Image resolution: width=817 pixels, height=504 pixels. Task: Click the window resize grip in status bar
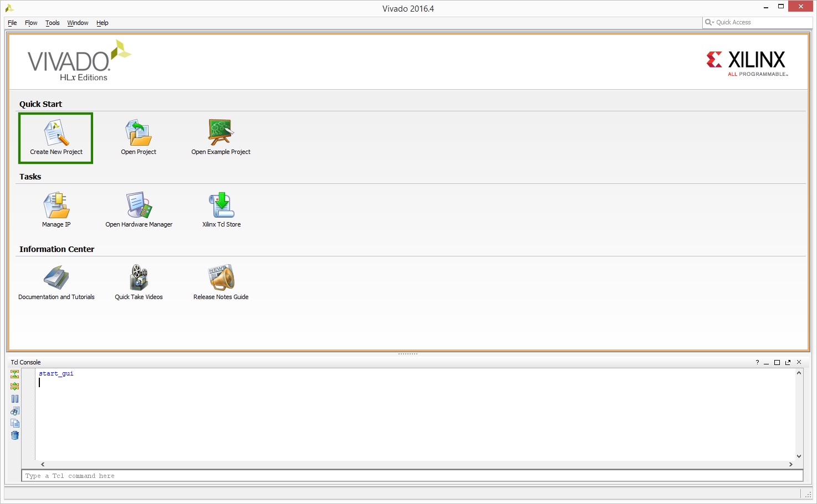(808, 494)
